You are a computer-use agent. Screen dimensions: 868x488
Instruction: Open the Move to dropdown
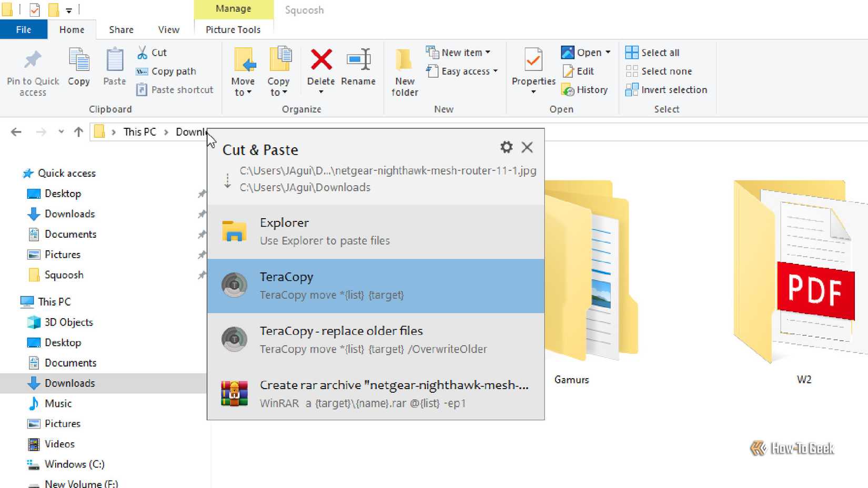[243, 73]
